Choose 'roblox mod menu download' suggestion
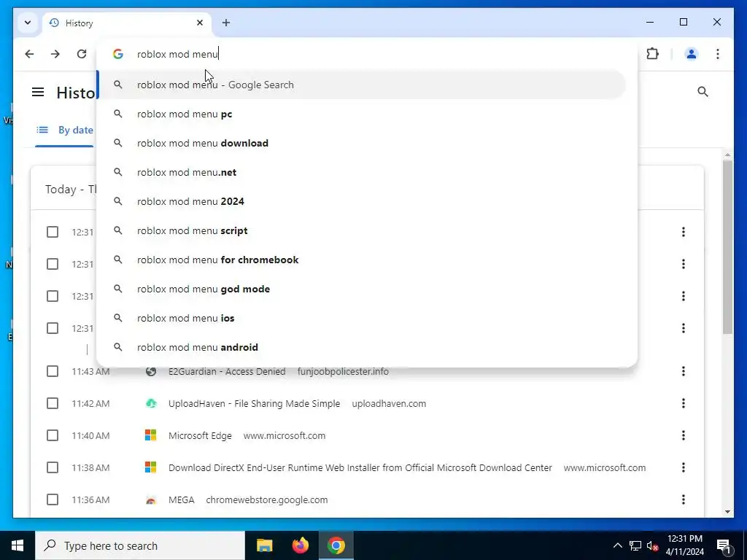Image resolution: width=747 pixels, height=560 pixels. click(362, 143)
